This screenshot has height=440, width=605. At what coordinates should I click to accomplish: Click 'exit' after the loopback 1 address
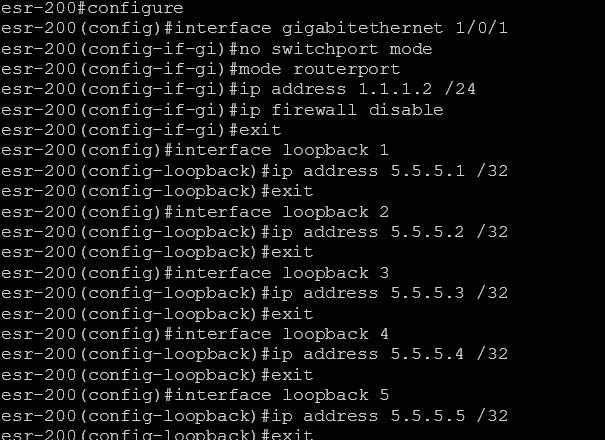click(x=292, y=191)
